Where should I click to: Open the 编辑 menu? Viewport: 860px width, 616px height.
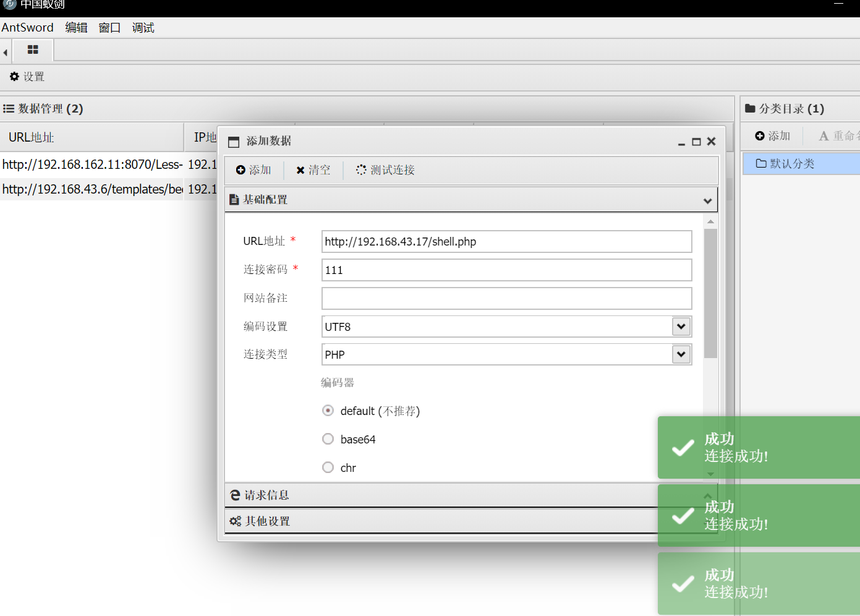point(76,28)
